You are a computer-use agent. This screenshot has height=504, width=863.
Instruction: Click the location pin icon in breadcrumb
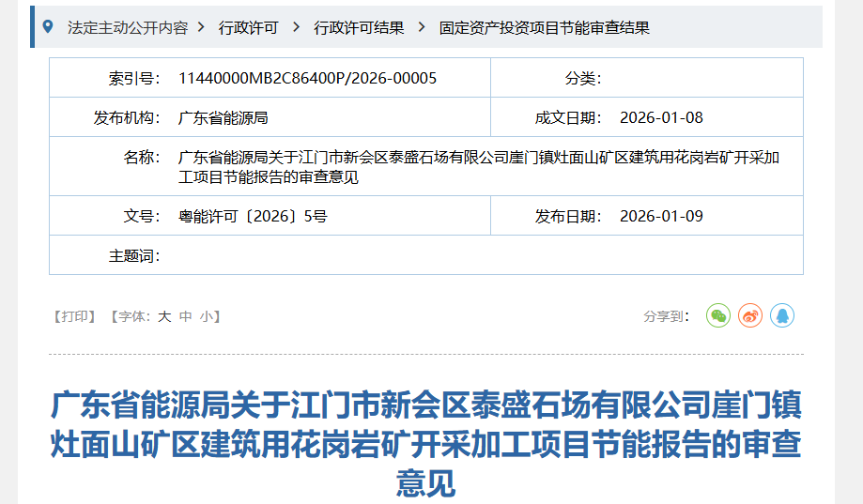click(48, 27)
